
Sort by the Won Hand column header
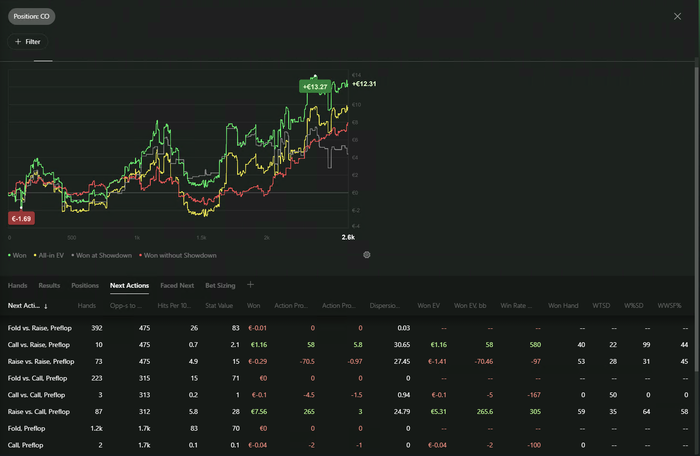pyautogui.click(x=563, y=305)
